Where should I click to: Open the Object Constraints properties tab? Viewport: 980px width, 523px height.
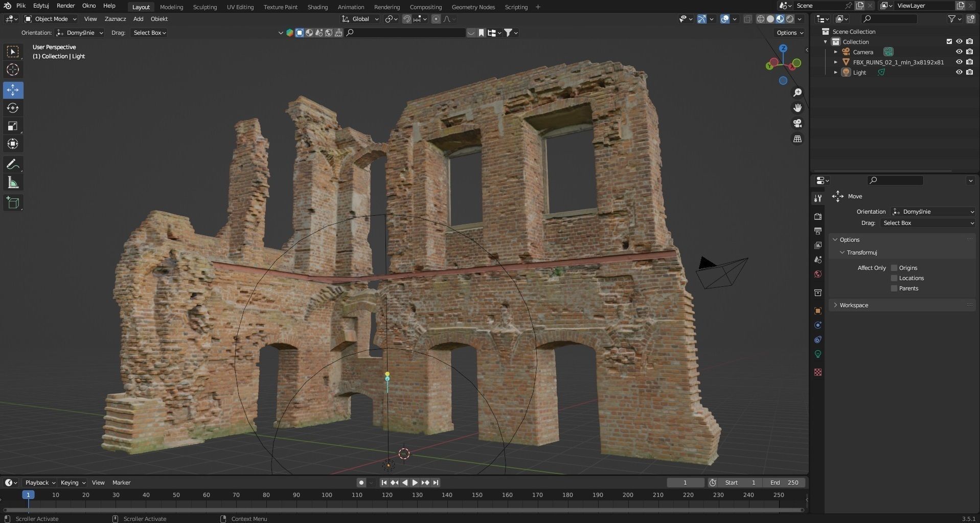click(x=818, y=339)
